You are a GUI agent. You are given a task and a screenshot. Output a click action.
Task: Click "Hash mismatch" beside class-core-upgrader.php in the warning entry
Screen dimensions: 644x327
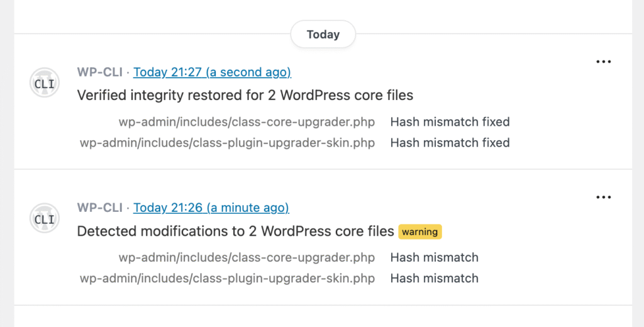[x=434, y=258]
